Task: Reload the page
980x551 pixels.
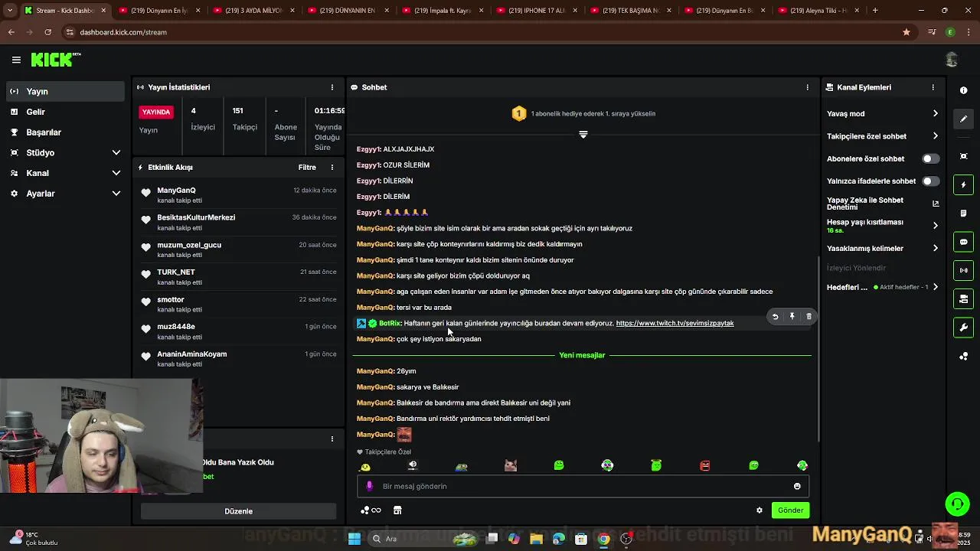Action: point(47,32)
